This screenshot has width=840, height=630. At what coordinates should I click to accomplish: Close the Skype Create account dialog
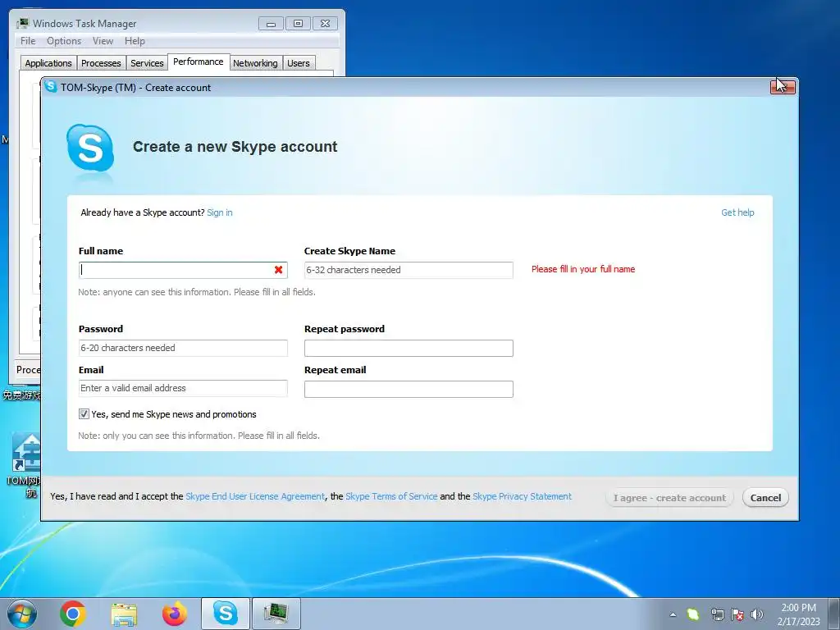[783, 86]
